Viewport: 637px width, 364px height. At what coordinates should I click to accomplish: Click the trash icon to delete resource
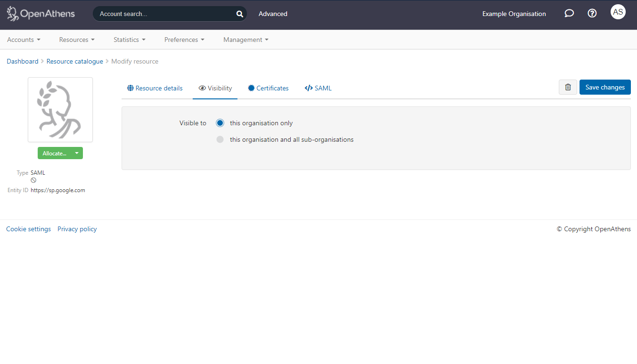coord(567,87)
